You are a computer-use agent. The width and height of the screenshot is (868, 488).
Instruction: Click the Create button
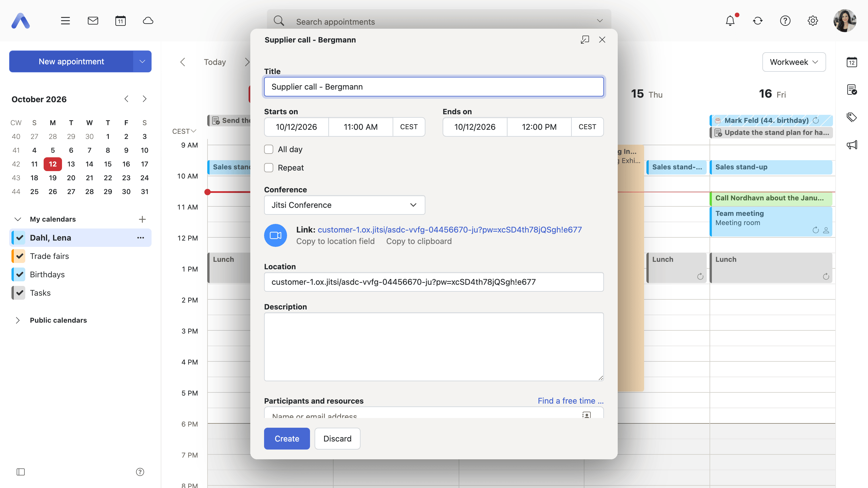287,438
